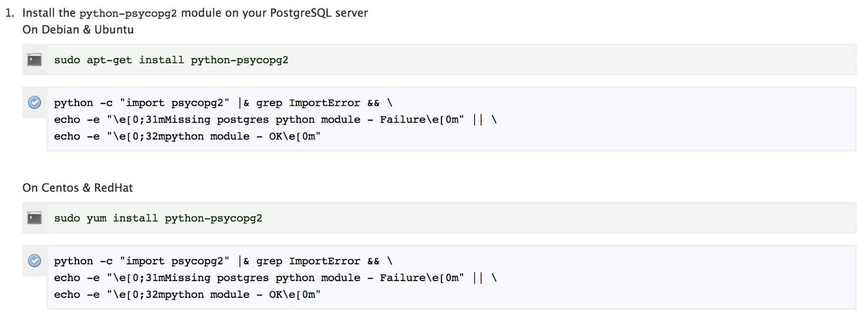This screenshot has height=322, width=868.
Task: Select the 'sudo yum install python-psycopg2' command text
Action: point(158,218)
